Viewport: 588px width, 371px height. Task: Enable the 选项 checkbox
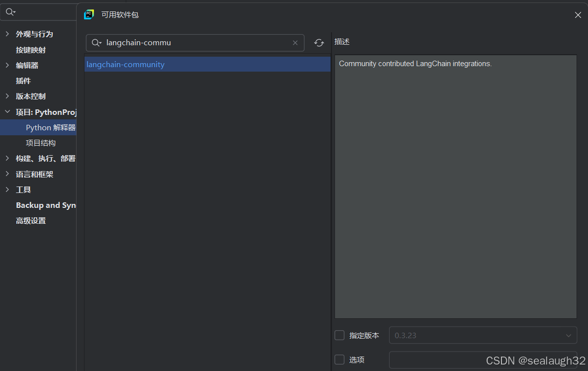click(x=339, y=360)
